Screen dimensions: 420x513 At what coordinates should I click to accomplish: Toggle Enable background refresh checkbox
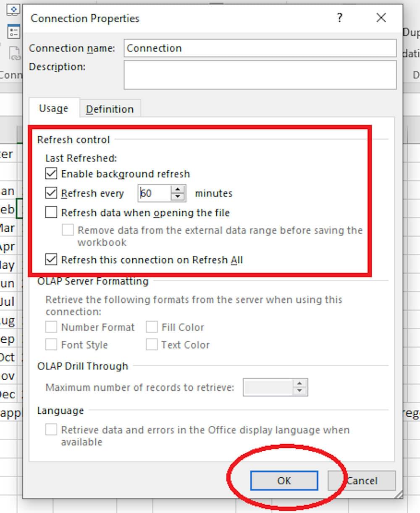pos(51,174)
